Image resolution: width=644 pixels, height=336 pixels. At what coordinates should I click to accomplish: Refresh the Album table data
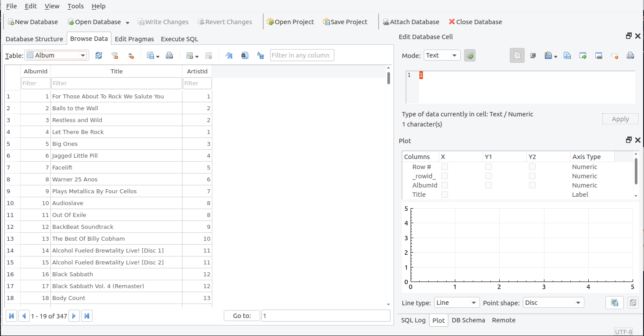coord(99,55)
